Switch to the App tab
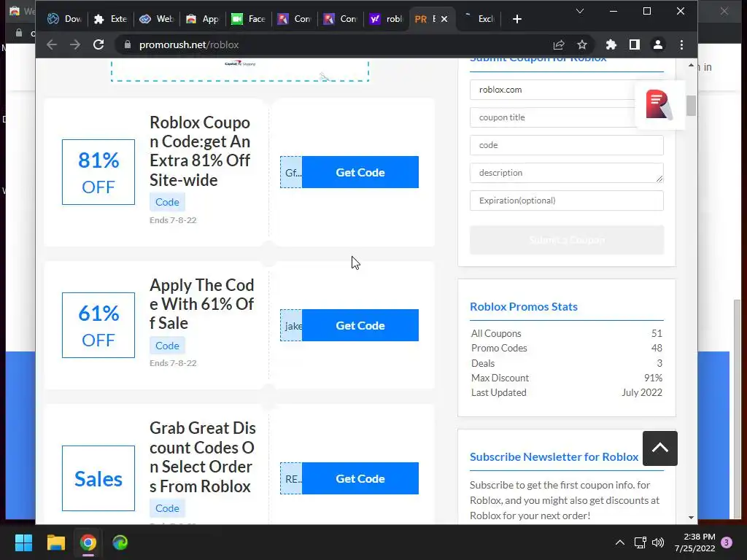The image size is (747, 560). [x=203, y=19]
